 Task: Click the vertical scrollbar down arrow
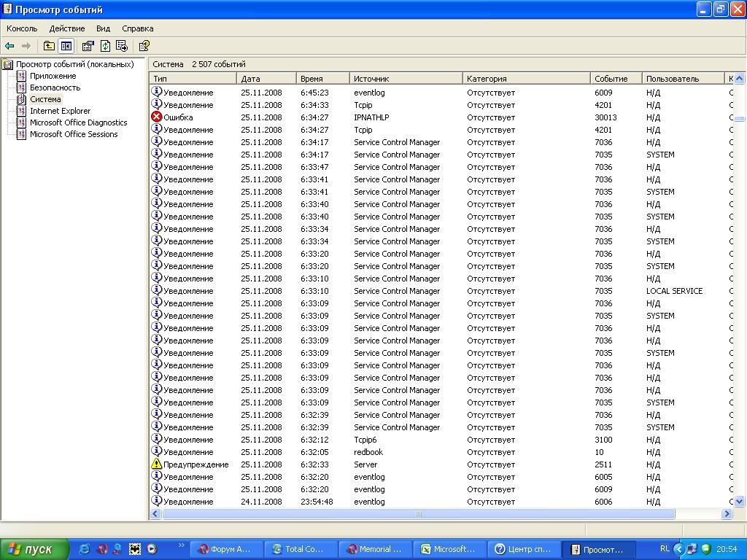pyautogui.click(x=739, y=502)
